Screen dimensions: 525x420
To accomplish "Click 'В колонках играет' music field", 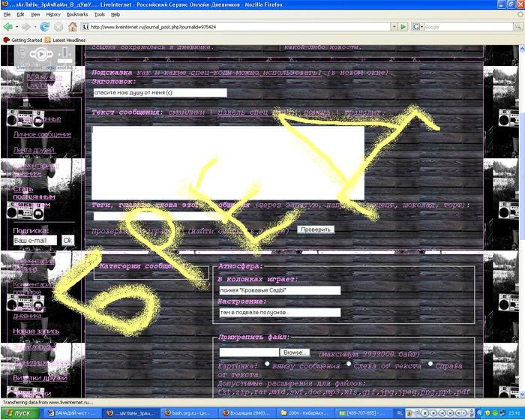I will click(280, 290).
